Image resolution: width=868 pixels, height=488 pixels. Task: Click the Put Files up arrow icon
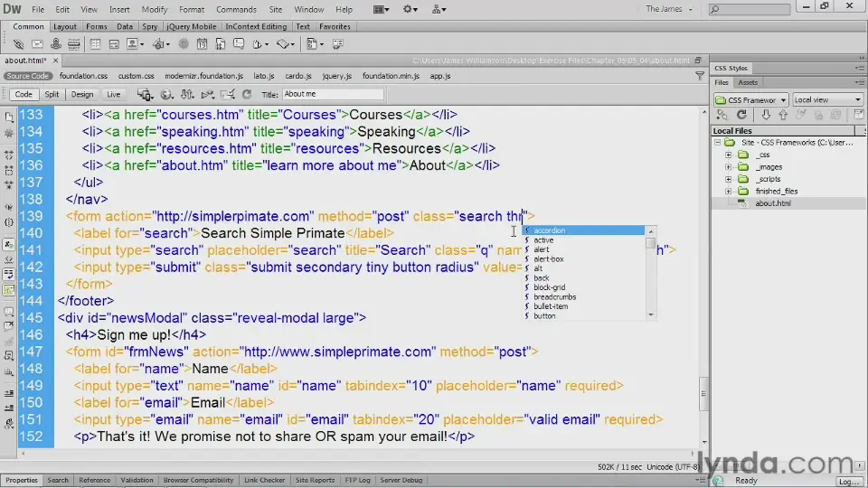(783, 115)
